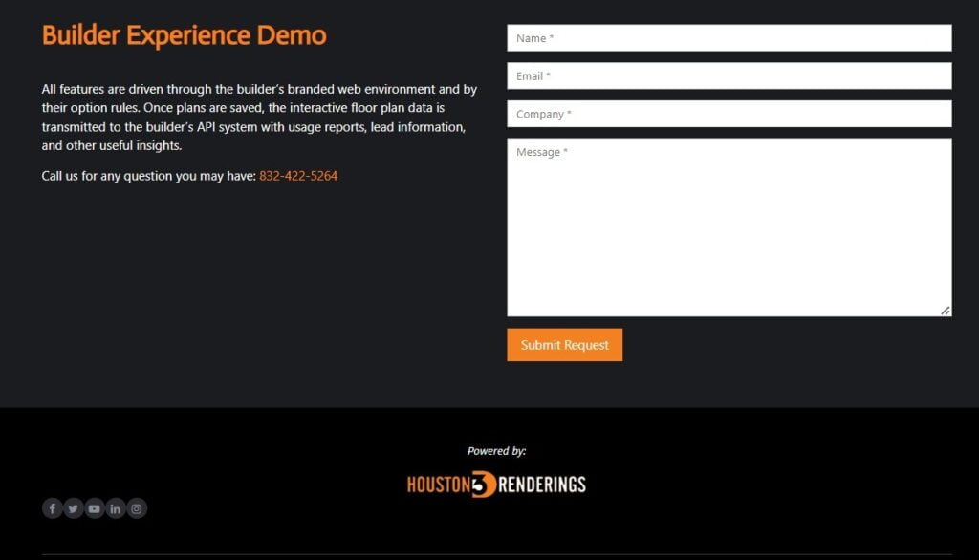Call the 832-422-5264 phone link

298,176
